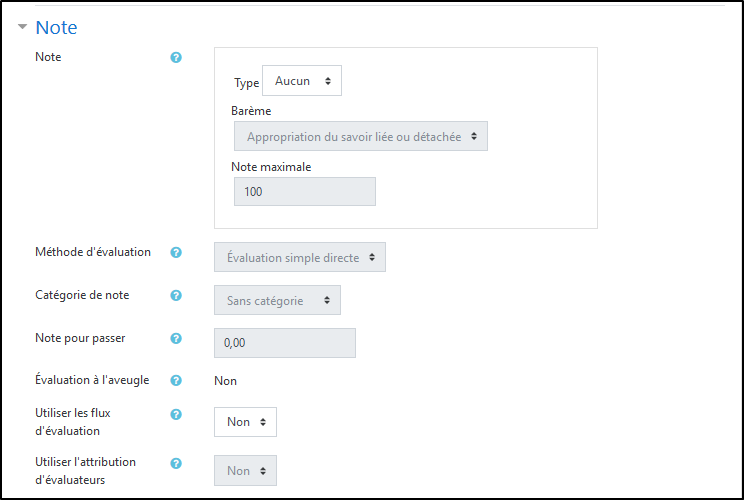Screen dimensions: 744x500
Task: Open Catégorie de note dropdown
Action: click(277, 300)
